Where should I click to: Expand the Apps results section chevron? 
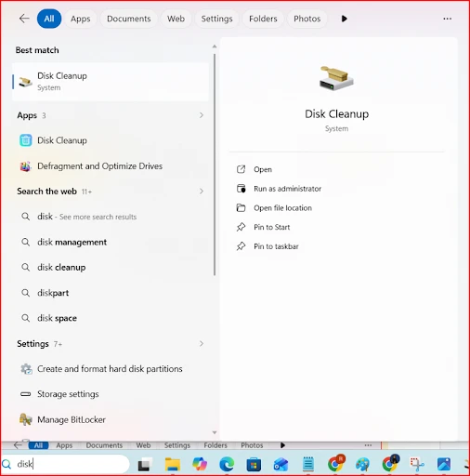tap(202, 115)
